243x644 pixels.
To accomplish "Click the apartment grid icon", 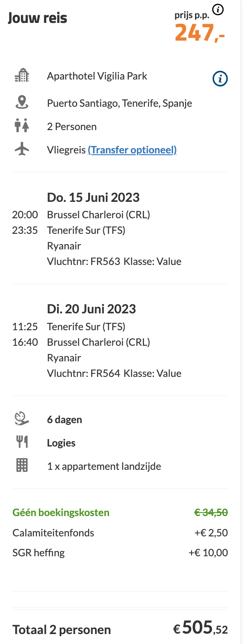I will pyautogui.click(x=22, y=465).
